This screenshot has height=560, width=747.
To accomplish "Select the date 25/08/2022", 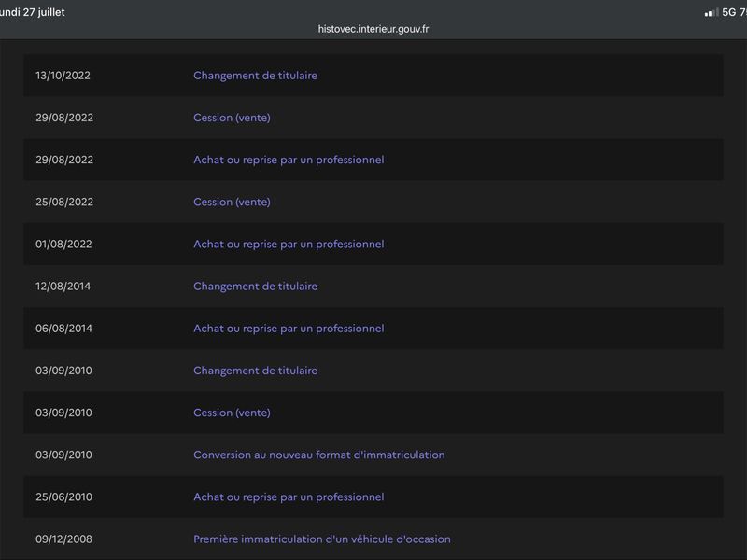I will tap(64, 202).
